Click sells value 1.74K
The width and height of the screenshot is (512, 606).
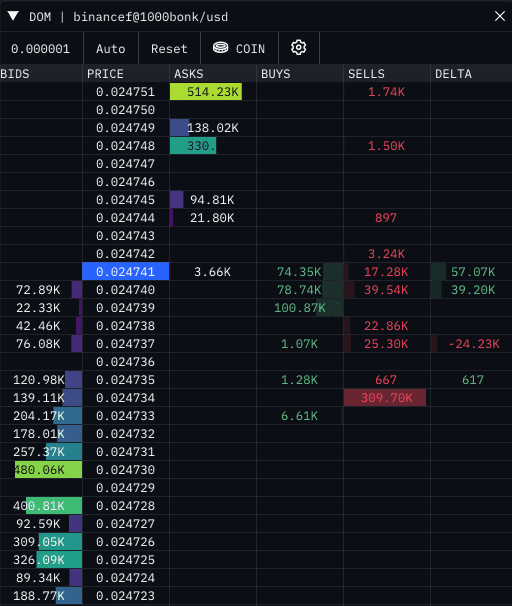[386, 92]
